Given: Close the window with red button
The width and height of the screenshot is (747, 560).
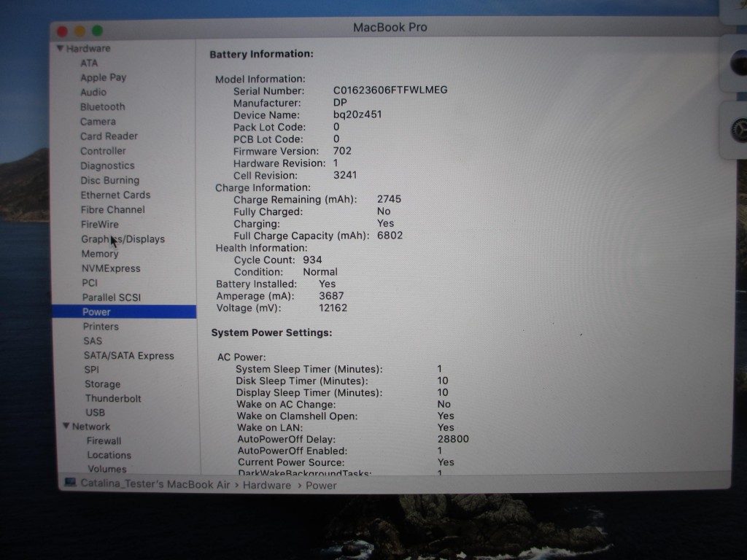Looking at the screenshot, I should pyautogui.click(x=63, y=31).
